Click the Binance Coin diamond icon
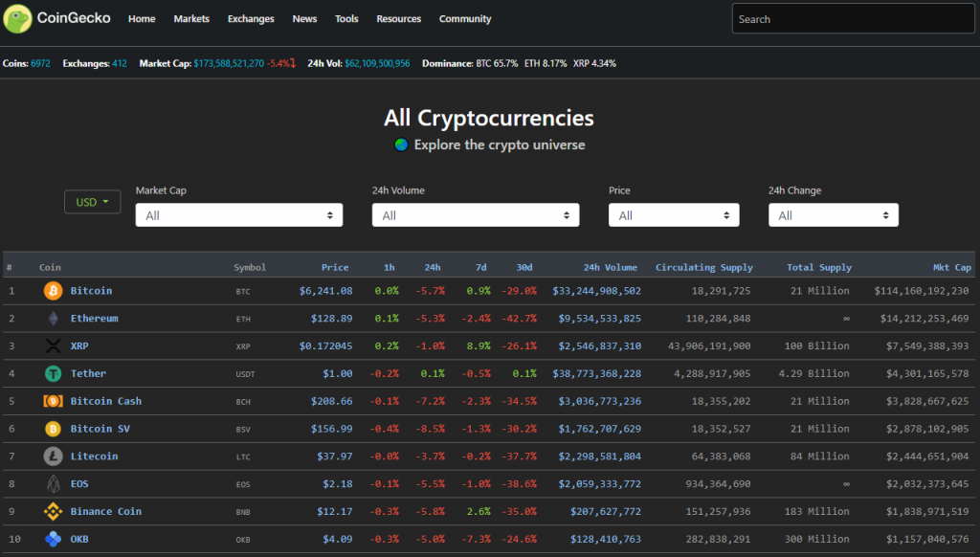Screen dimensions: 980x557 pyautogui.click(x=53, y=511)
